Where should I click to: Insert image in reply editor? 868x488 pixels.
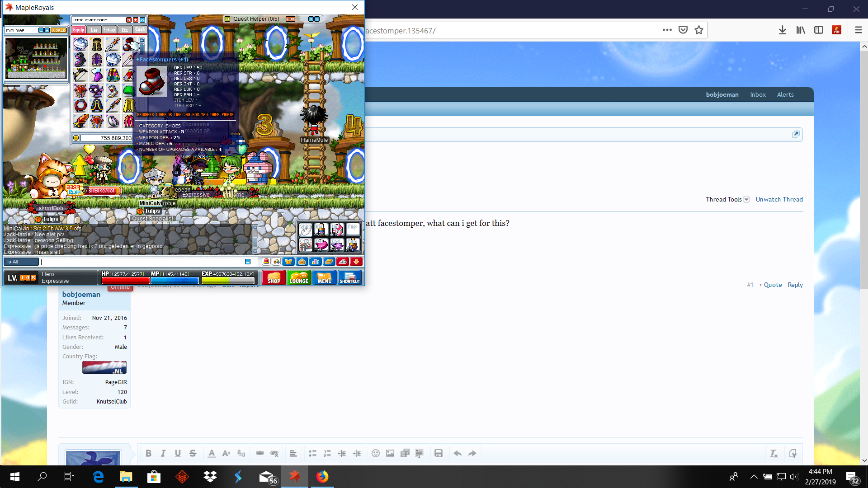click(390, 453)
